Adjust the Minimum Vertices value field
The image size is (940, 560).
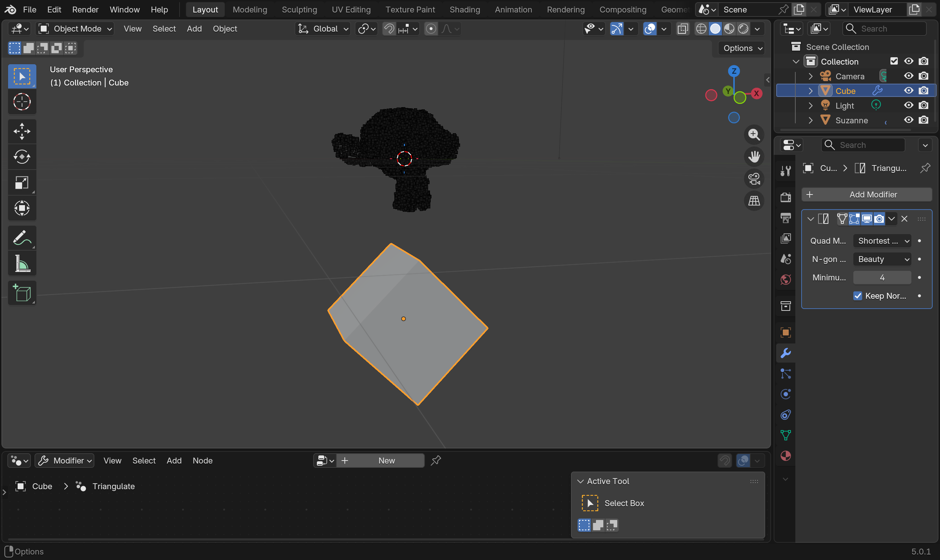pos(882,277)
